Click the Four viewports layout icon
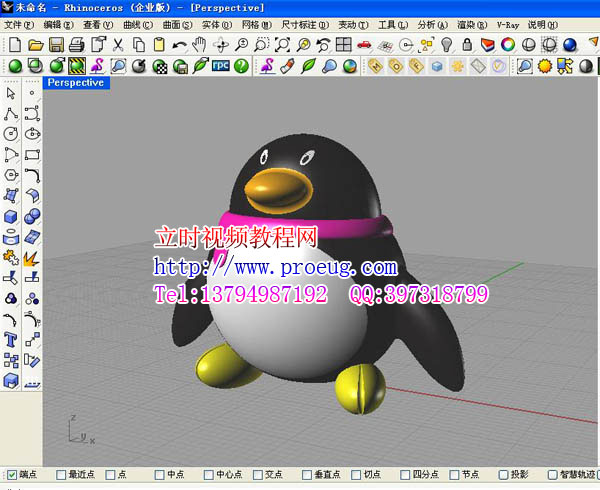The width and height of the screenshot is (600, 490). coord(344,44)
